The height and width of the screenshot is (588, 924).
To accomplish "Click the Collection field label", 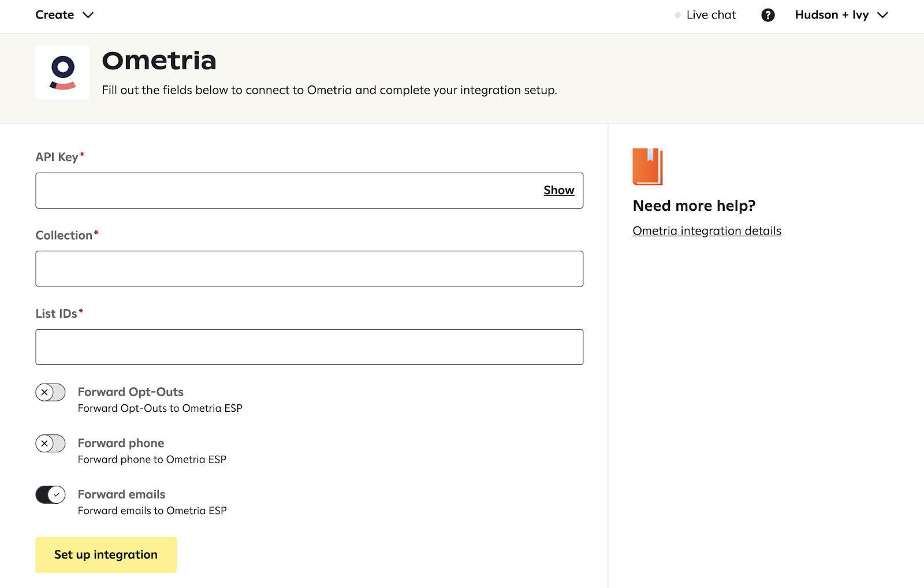I will tap(67, 235).
